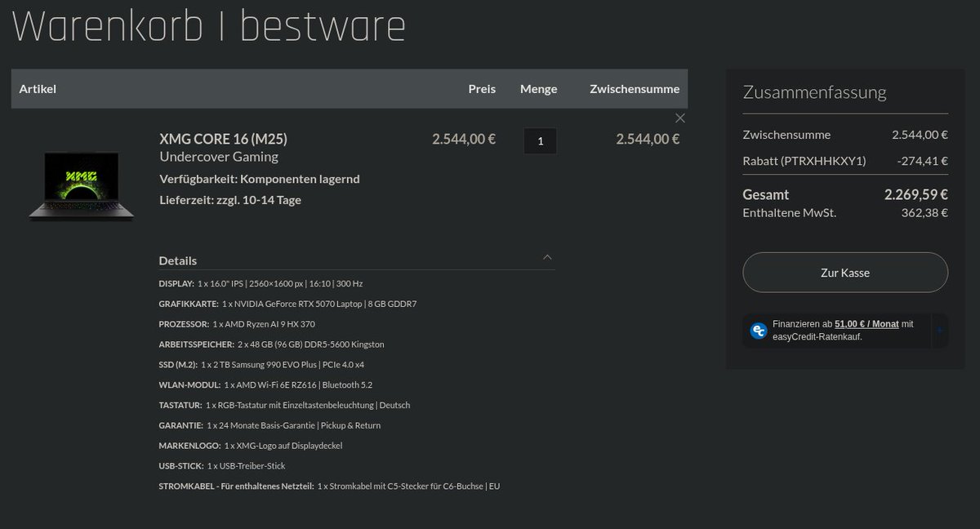This screenshot has width=980, height=529.
Task: Proceed with Zur Kasse button
Action: (x=845, y=273)
